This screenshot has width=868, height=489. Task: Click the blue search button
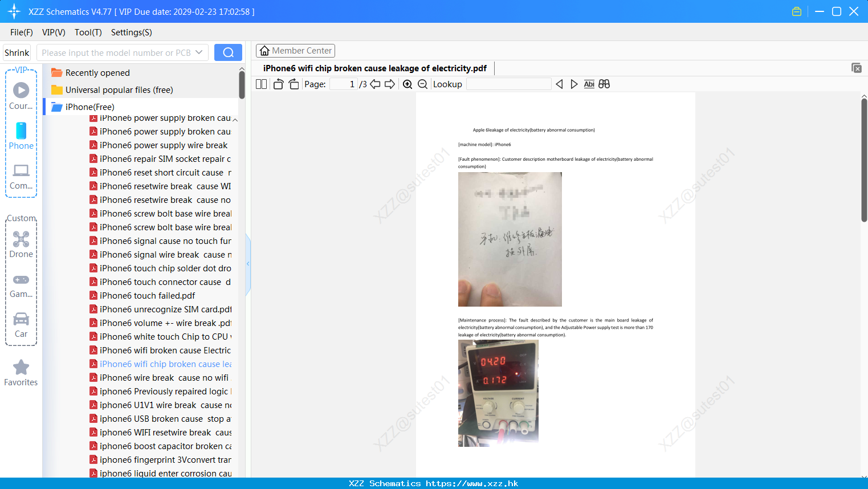tap(228, 52)
